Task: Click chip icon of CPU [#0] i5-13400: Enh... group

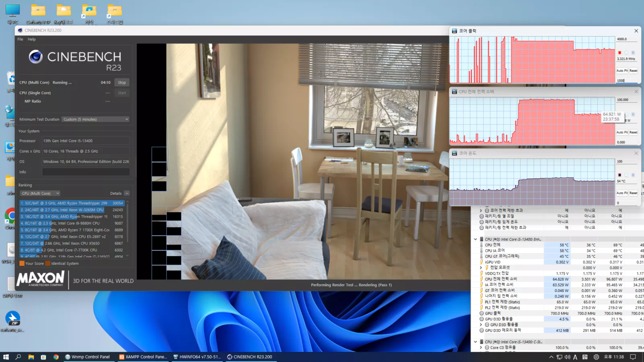Action: 481,239
